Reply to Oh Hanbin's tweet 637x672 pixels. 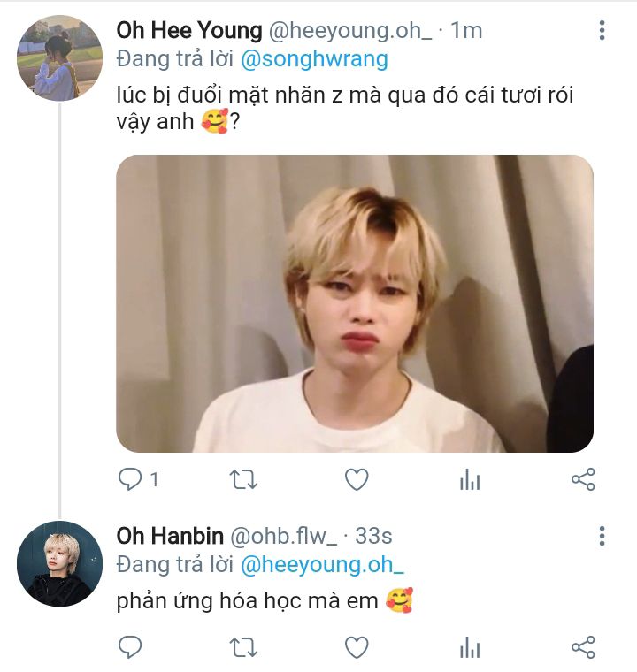pyautogui.click(x=130, y=647)
